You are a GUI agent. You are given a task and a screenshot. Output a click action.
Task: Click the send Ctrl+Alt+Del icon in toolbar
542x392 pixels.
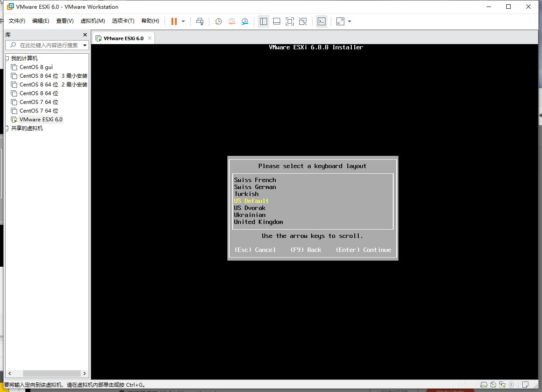(200, 21)
